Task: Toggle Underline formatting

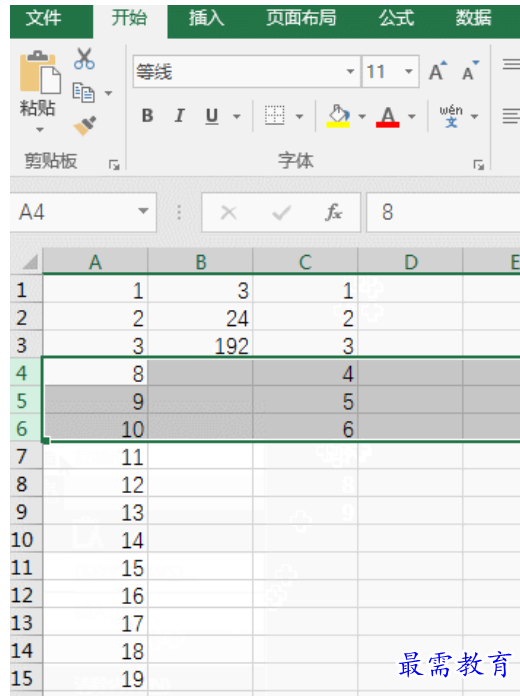Action: pyautogui.click(x=212, y=116)
